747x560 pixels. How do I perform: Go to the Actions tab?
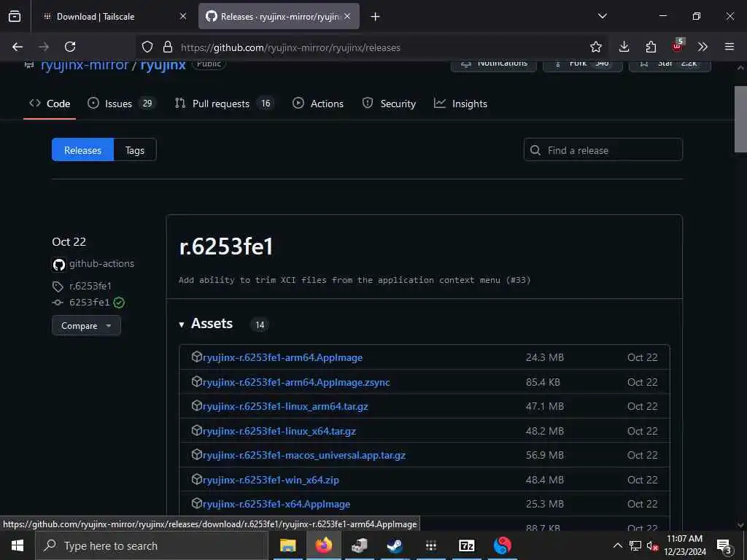pyautogui.click(x=318, y=104)
